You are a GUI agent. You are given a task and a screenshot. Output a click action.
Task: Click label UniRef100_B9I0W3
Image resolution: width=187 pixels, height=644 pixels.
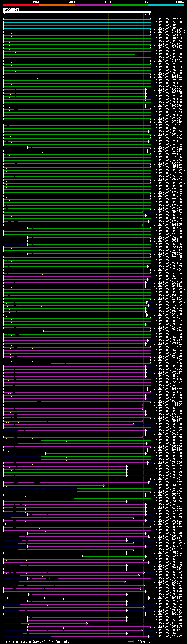(168, 67)
